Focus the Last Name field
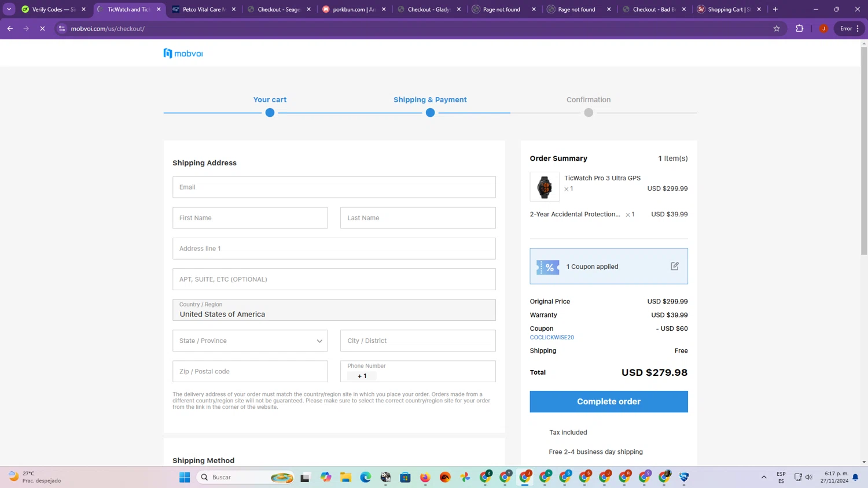868x488 pixels. (418, 217)
